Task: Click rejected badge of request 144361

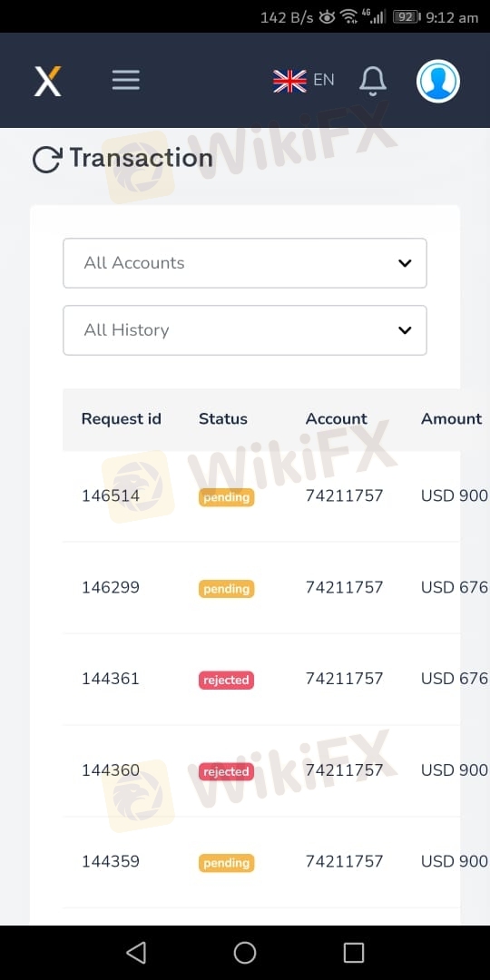Action: 226,680
